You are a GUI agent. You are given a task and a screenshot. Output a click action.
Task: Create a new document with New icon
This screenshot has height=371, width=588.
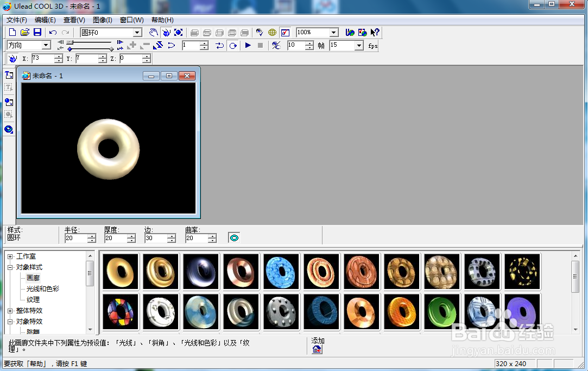tap(12, 32)
